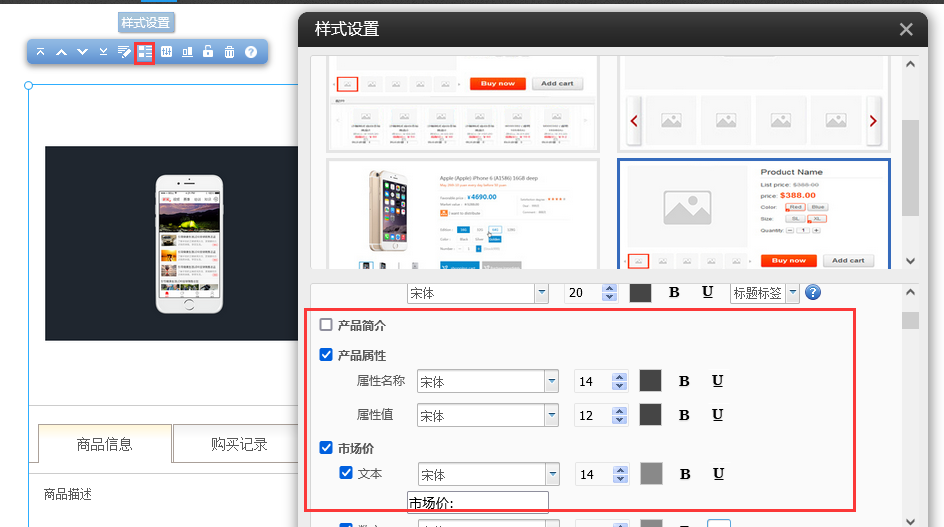Open style settings layout icon
Viewport: 944px width, 527px height.
[145, 52]
